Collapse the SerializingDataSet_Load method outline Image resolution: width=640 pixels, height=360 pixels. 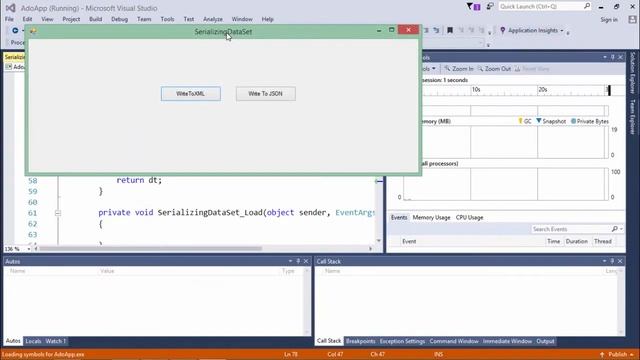58,213
